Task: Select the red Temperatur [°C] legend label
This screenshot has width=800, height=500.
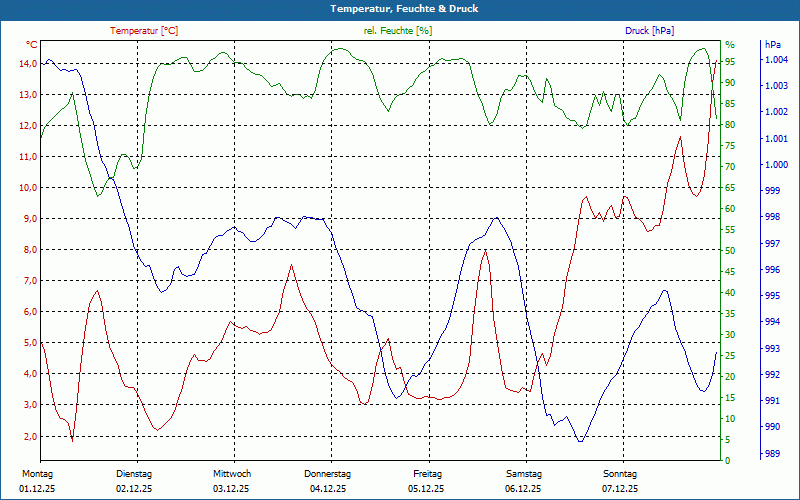Action: (144, 31)
